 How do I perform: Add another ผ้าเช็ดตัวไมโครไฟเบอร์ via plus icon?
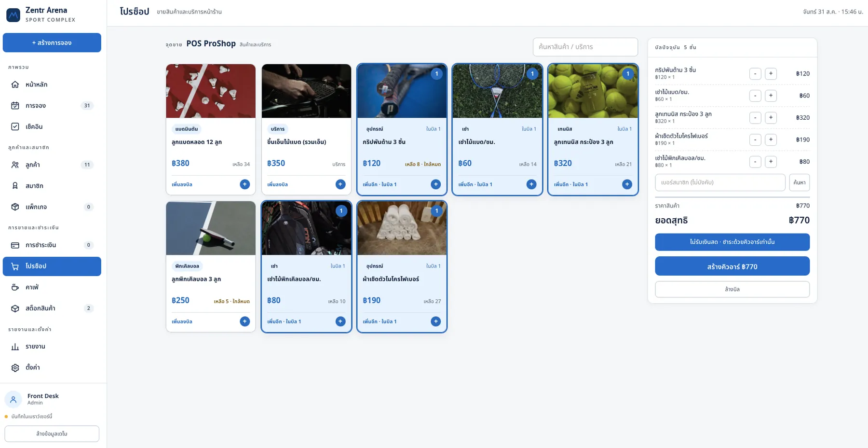(x=436, y=322)
